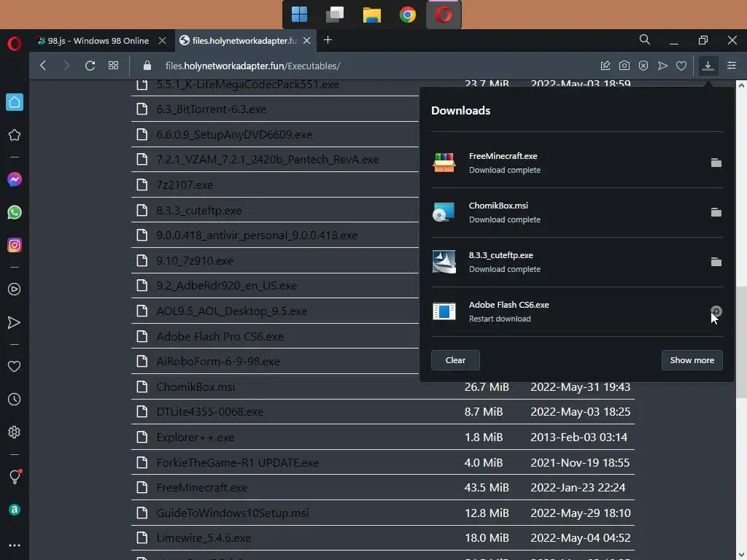Open Messenger in the sidebar
Viewport: 747px width, 560px height.
click(15, 179)
